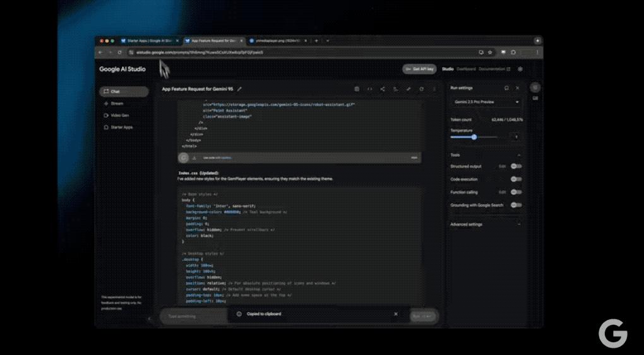Viewport: 644px width, 355px height.
Task: Open the Dashboard header link
Action: point(466,69)
